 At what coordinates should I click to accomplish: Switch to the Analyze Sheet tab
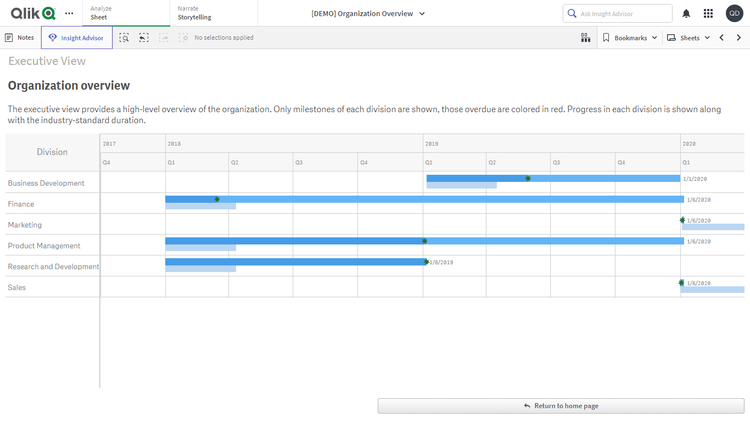click(x=100, y=13)
